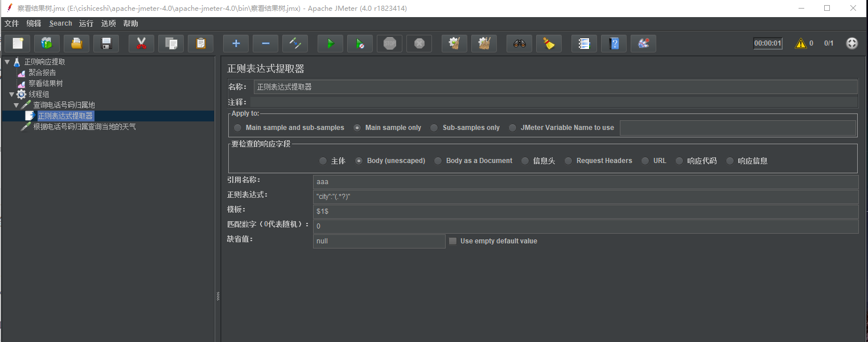Collapse all nodes with minus icon

(266, 43)
